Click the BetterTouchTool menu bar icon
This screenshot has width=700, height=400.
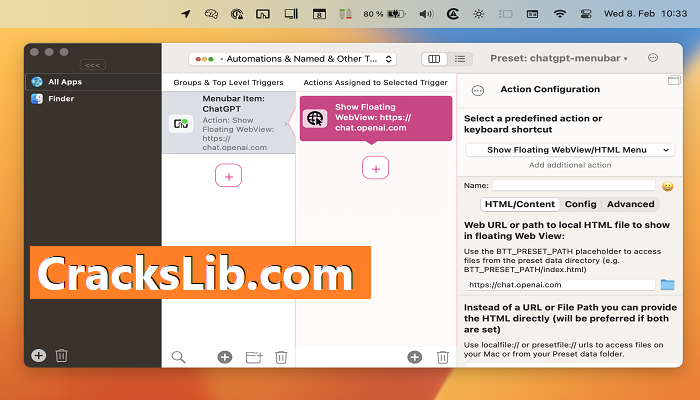click(x=263, y=14)
